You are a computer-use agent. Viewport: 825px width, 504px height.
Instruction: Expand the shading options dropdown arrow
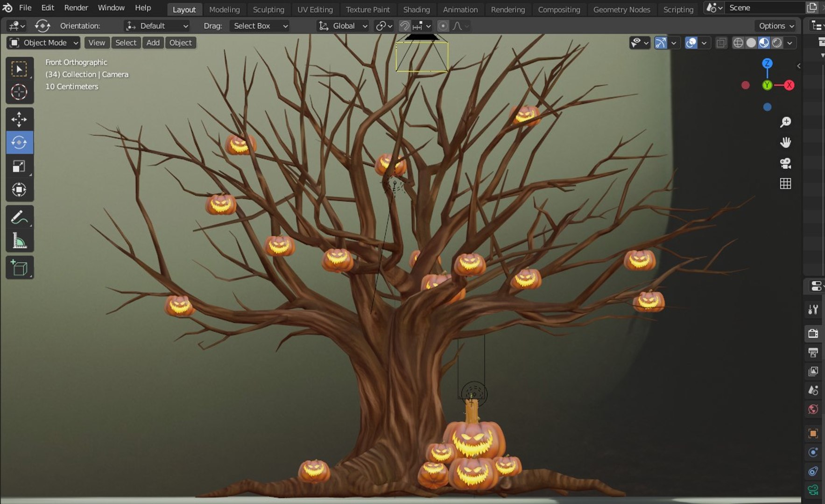click(x=790, y=43)
